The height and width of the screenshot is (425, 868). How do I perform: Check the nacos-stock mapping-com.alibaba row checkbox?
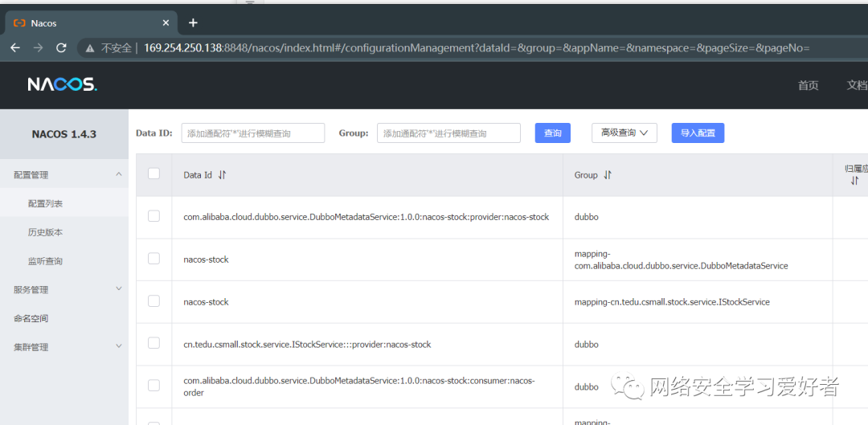(154, 259)
